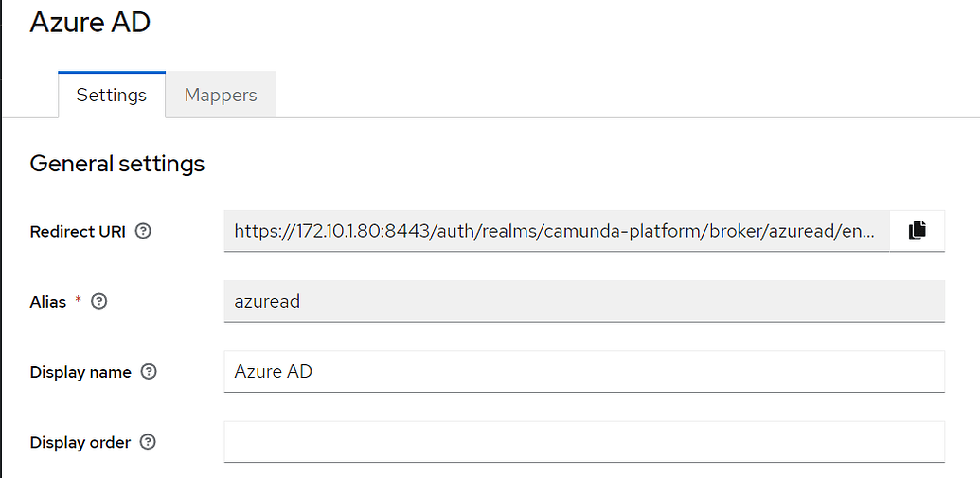The height and width of the screenshot is (478, 980).
Task: Copy the Redirect URI to clipboard
Action: 917,231
